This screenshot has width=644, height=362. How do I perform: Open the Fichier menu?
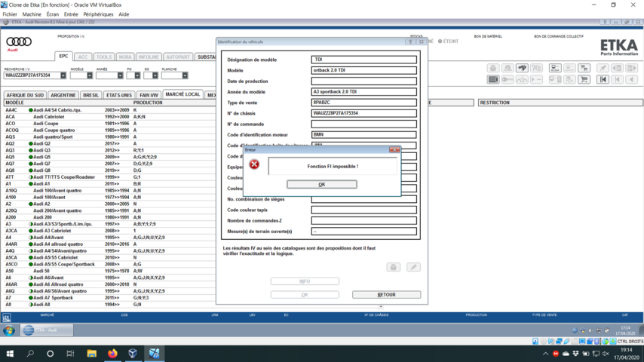(x=10, y=14)
